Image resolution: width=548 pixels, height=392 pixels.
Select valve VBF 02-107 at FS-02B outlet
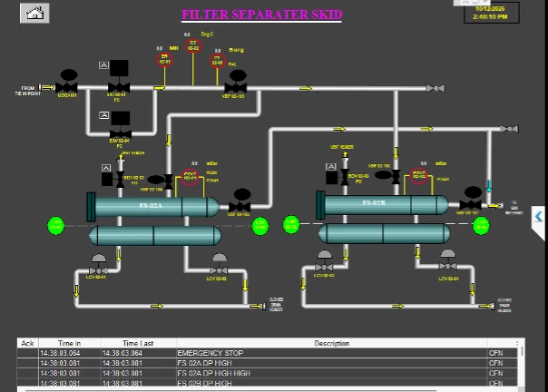(471, 199)
